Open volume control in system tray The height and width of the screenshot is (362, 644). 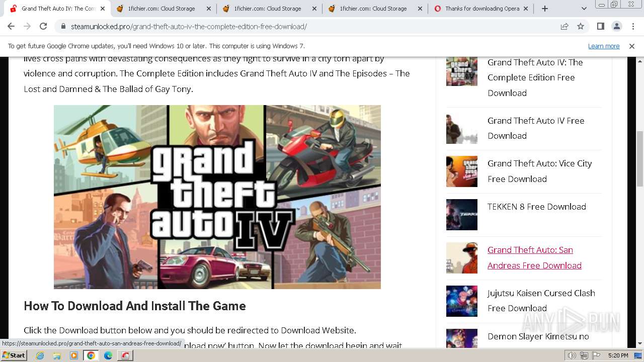point(572,355)
